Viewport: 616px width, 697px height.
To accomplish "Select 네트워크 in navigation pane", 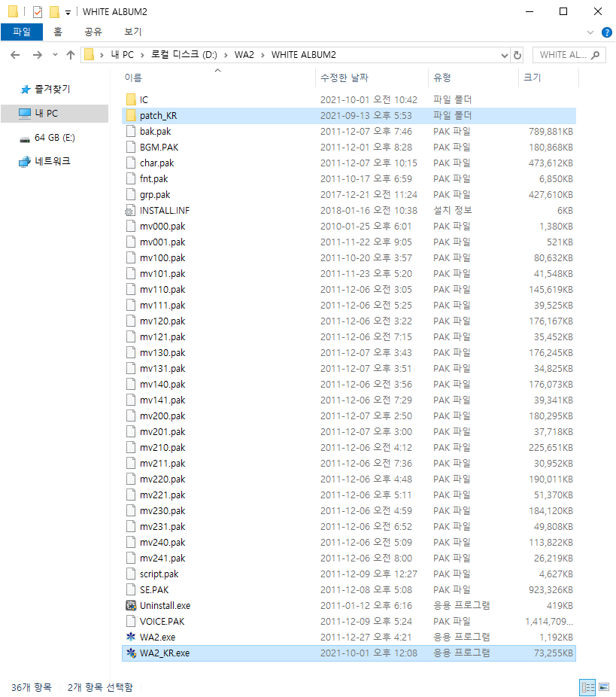I will tap(53, 161).
